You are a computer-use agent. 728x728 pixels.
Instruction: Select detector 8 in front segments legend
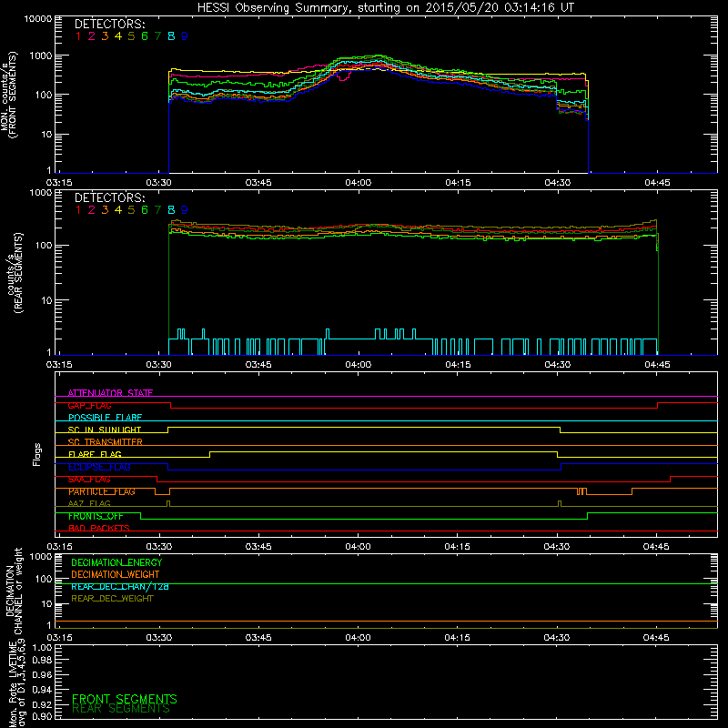(x=171, y=36)
